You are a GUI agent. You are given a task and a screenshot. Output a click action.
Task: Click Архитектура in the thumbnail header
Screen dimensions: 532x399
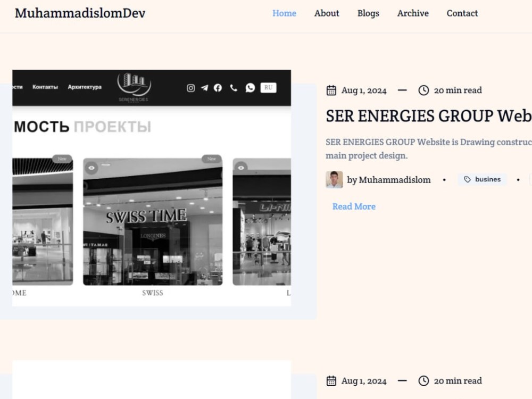coord(85,87)
